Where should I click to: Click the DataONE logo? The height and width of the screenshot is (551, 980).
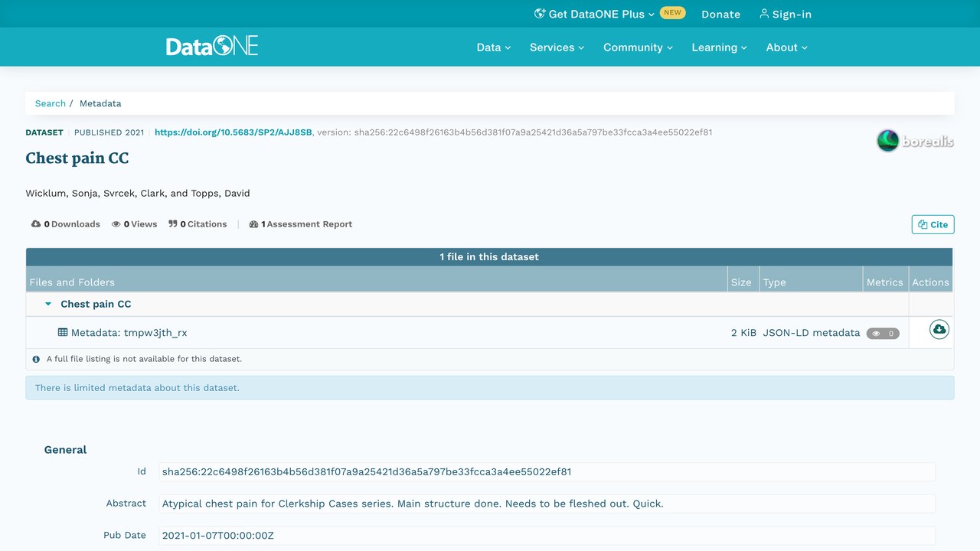pyautogui.click(x=212, y=46)
